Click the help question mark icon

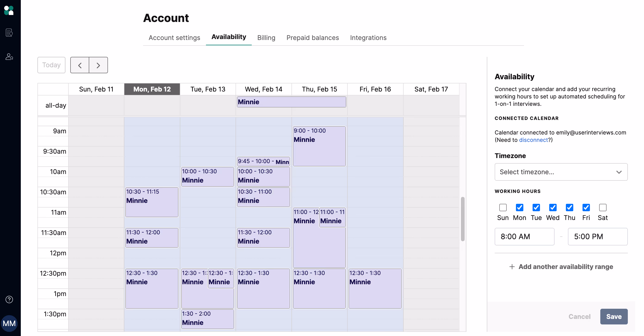pos(9,299)
